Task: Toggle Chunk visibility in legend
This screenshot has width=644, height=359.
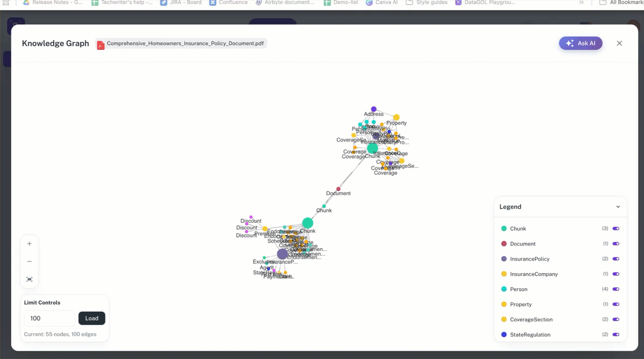Action: (616, 228)
